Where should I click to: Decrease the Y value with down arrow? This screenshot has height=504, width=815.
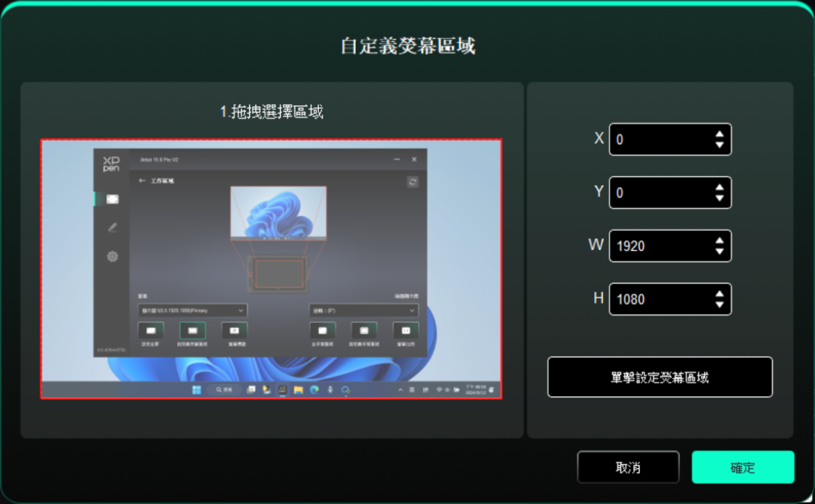(x=719, y=198)
